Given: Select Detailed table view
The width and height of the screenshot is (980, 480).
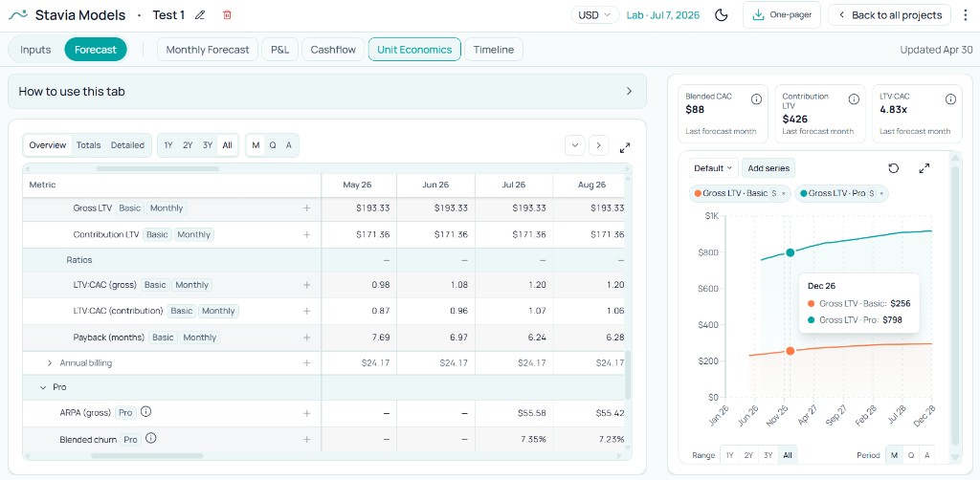Looking at the screenshot, I should (x=127, y=145).
